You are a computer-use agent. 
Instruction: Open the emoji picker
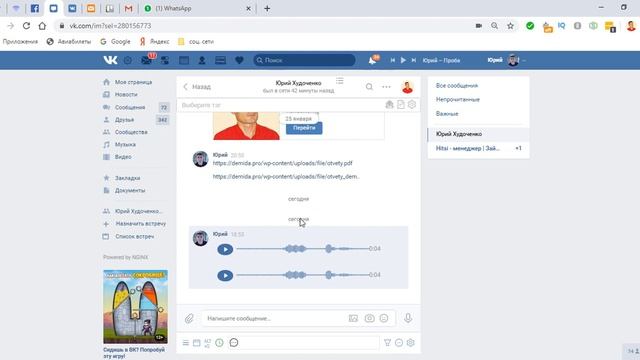click(x=384, y=318)
